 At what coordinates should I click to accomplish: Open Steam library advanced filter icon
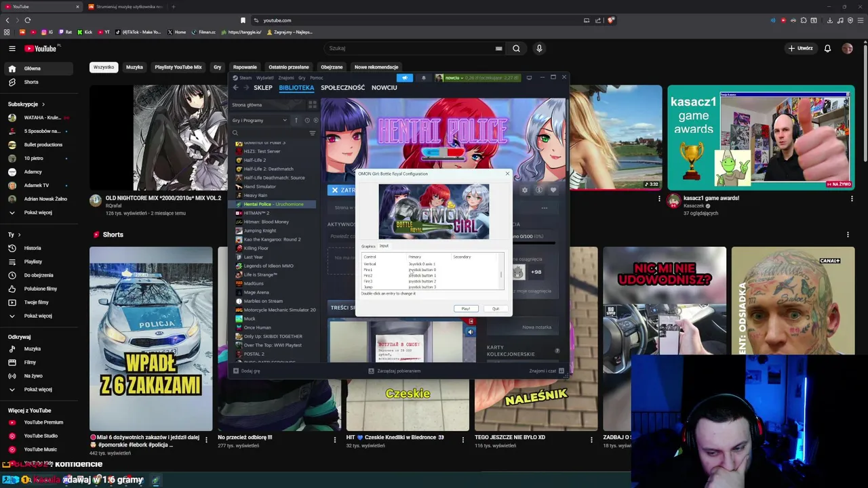[312, 133]
